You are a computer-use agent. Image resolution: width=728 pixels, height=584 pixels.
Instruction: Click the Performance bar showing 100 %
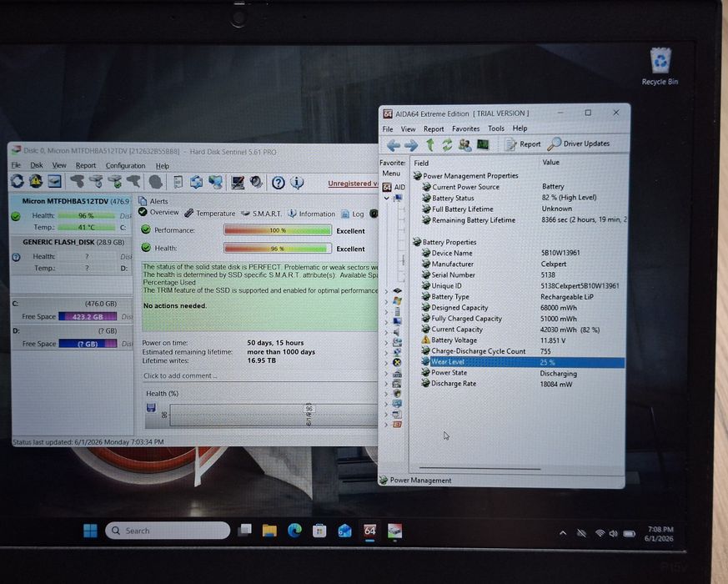click(278, 230)
